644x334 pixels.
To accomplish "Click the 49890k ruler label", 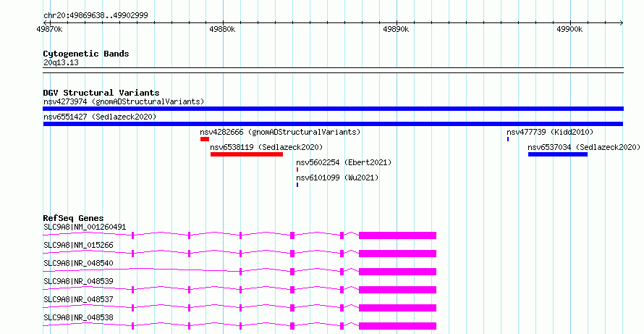I will (x=396, y=29).
